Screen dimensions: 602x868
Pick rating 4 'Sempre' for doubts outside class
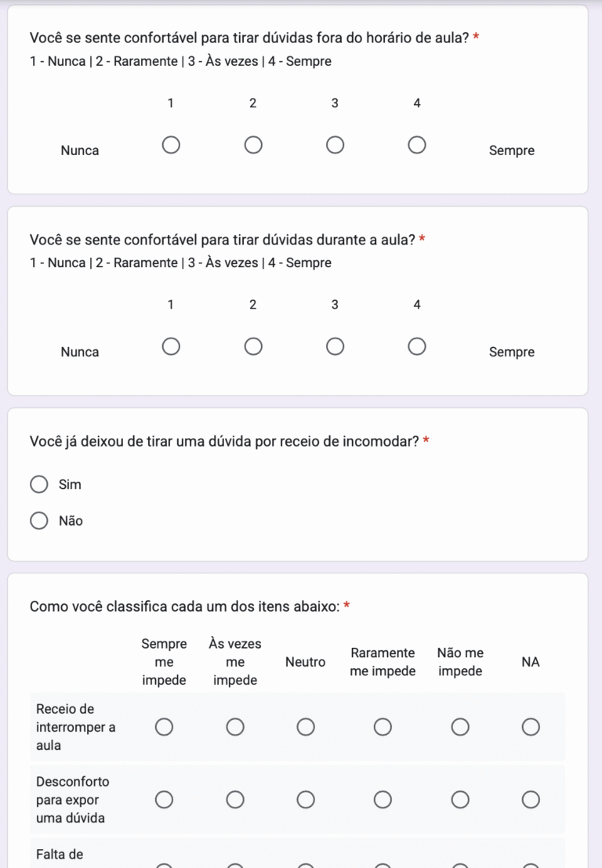point(417,145)
